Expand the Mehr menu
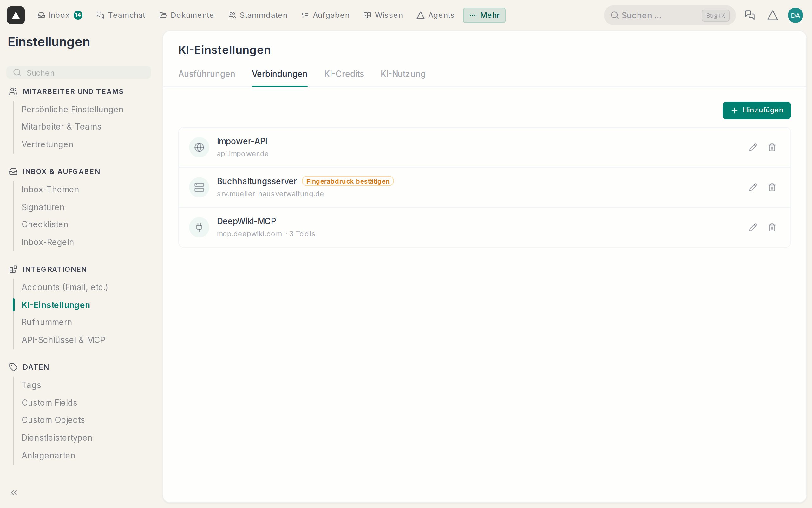The image size is (812, 508). 484,15
